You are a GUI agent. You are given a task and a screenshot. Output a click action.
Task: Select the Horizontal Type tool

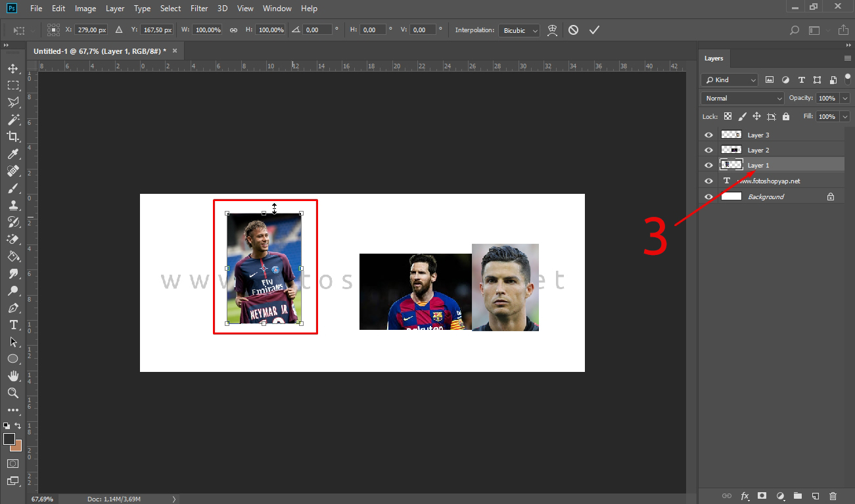coord(12,325)
